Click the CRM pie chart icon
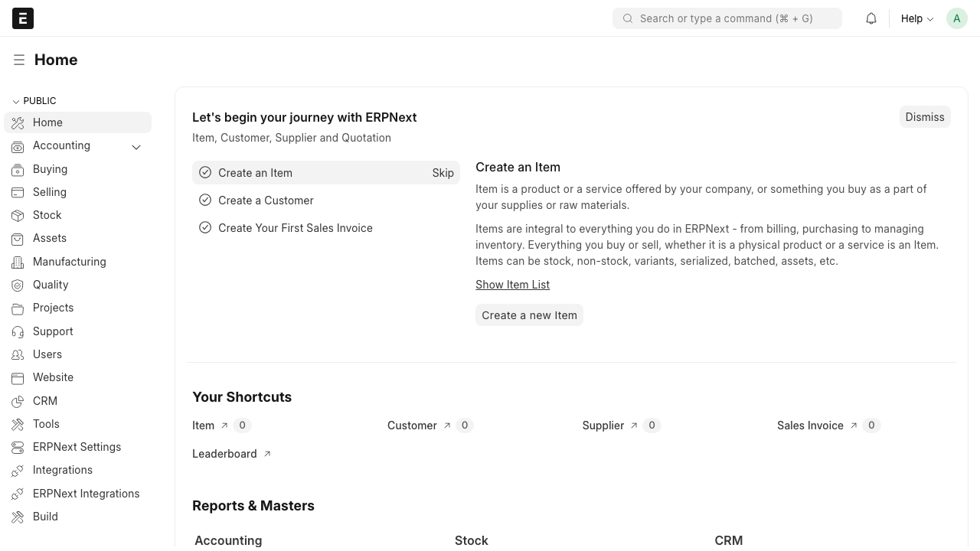 [x=18, y=401]
